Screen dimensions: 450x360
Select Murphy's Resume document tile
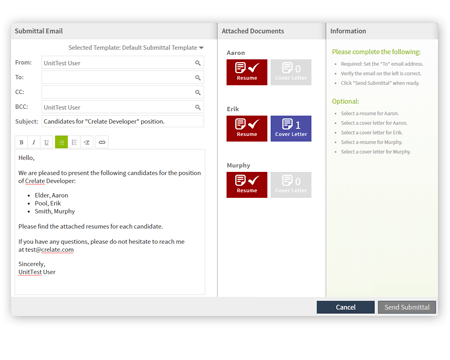247,185
